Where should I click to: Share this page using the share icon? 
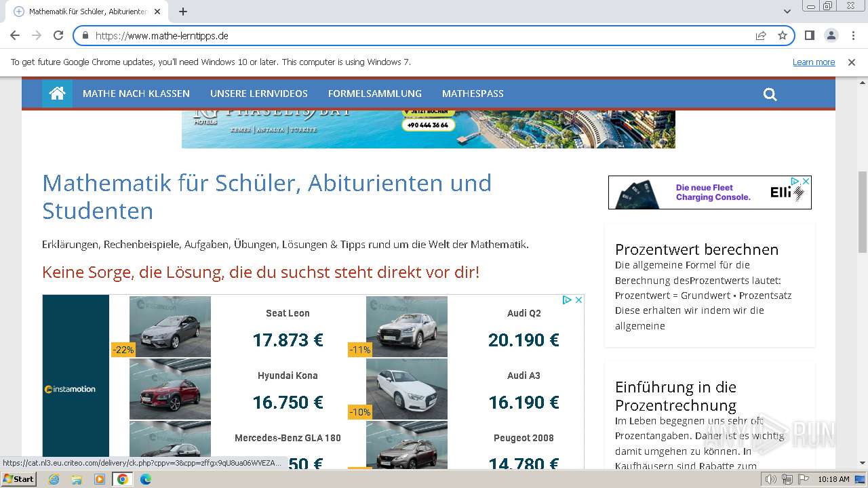[761, 36]
